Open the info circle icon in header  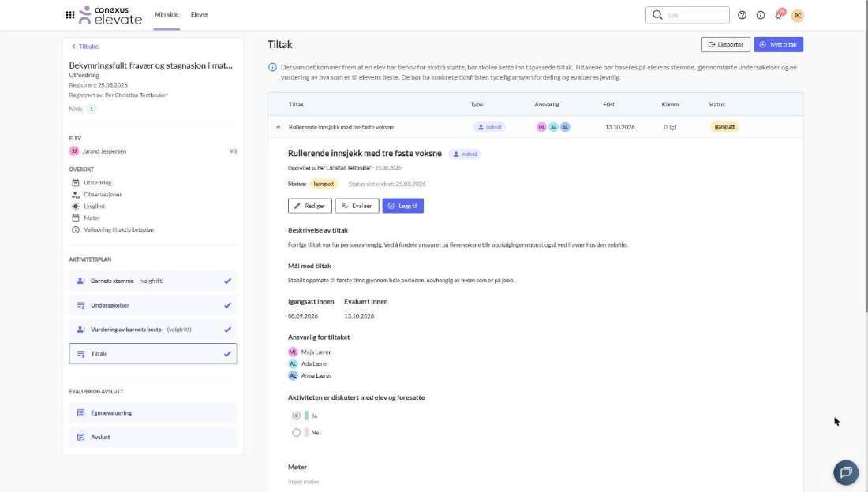tap(761, 15)
